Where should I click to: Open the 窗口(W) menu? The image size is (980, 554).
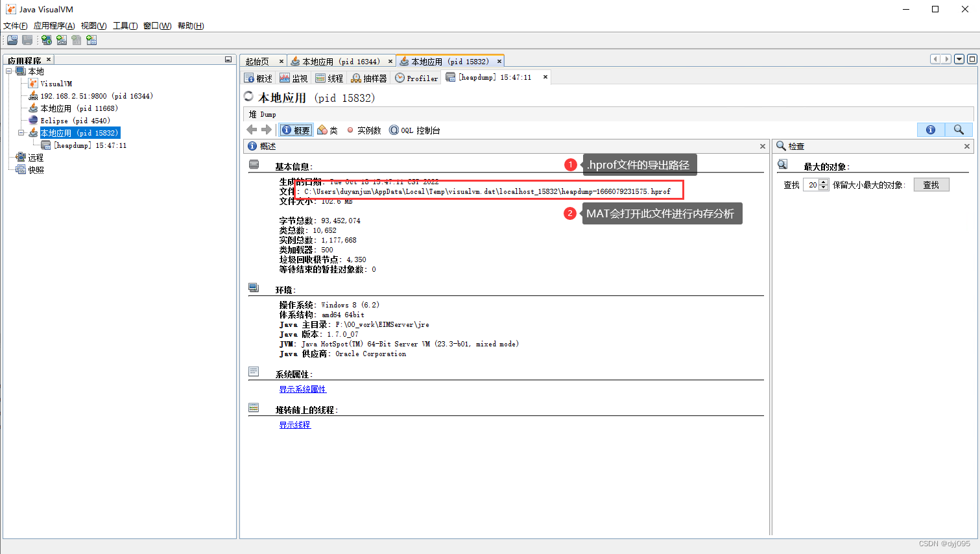click(x=158, y=26)
